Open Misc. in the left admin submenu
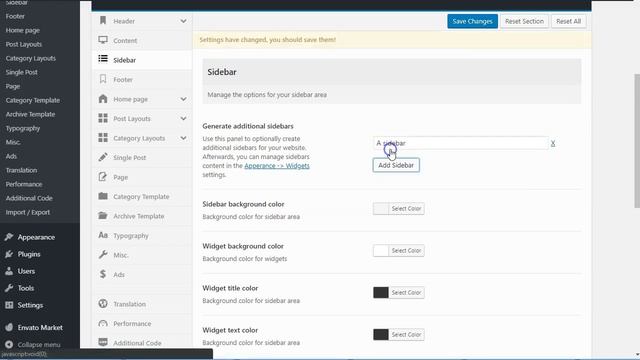This screenshot has width=640, height=360. pos(13,142)
